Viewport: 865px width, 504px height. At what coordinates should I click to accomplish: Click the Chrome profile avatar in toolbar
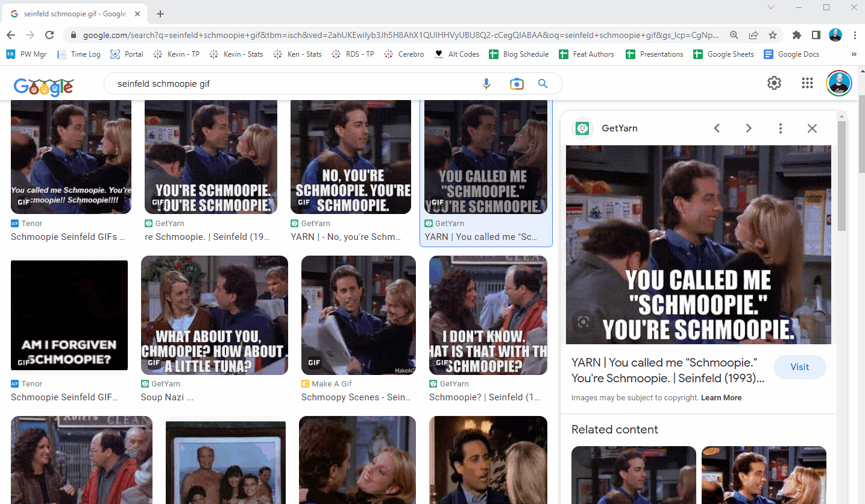click(x=835, y=35)
